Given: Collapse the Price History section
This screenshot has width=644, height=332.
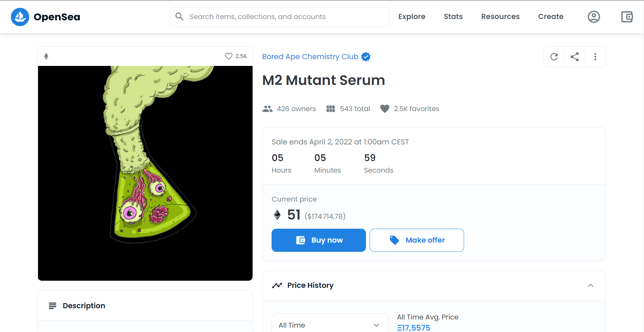Looking at the screenshot, I should click(590, 285).
